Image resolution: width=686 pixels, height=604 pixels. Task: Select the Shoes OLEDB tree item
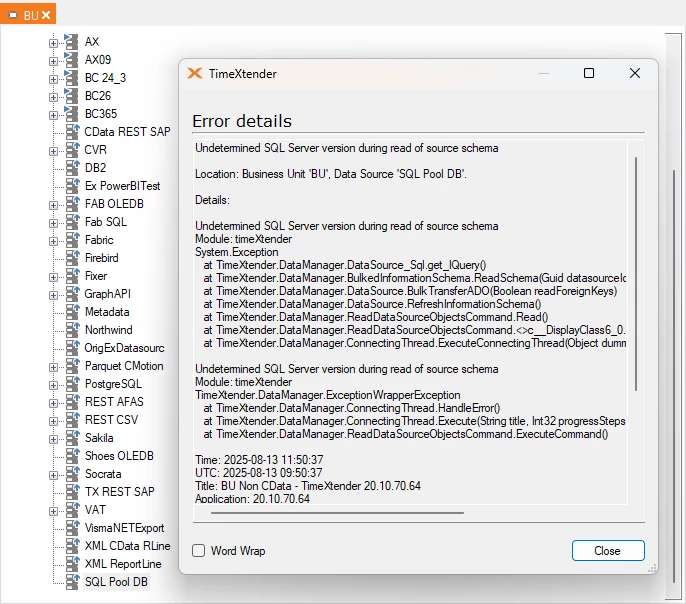[119, 456]
